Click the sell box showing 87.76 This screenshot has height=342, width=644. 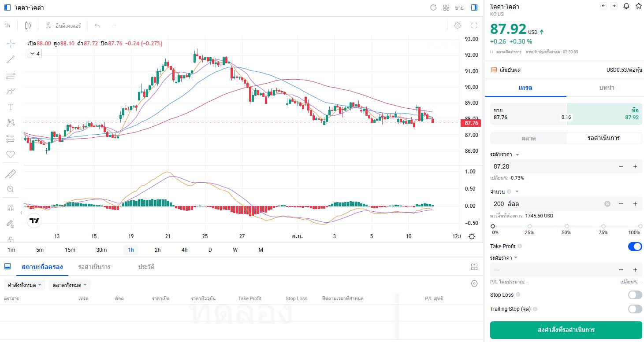(528, 114)
